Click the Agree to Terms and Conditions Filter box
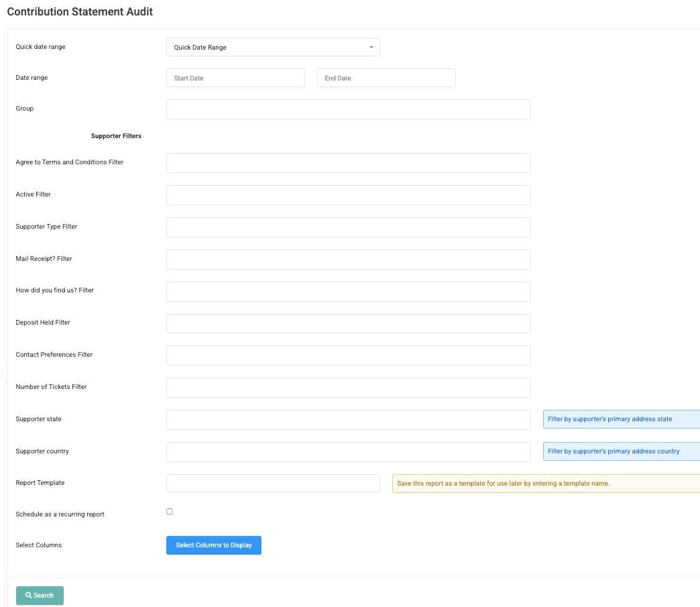Image resolution: width=700 pixels, height=607 pixels. point(348,162)
